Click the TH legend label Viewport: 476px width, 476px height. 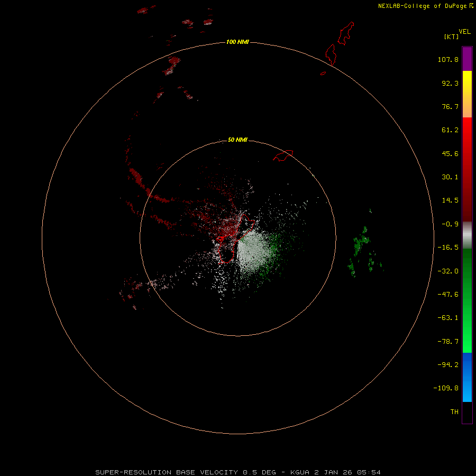[x=454, y=412]
